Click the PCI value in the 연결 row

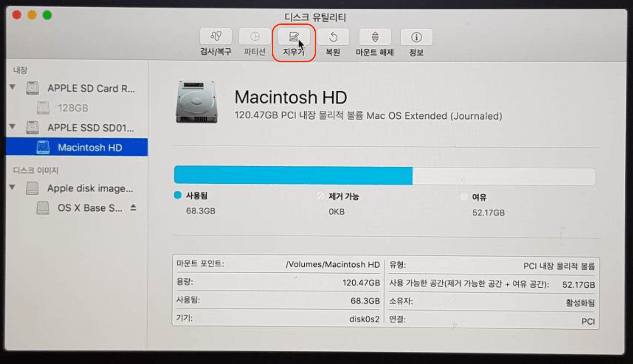click(x=588, y=322)
